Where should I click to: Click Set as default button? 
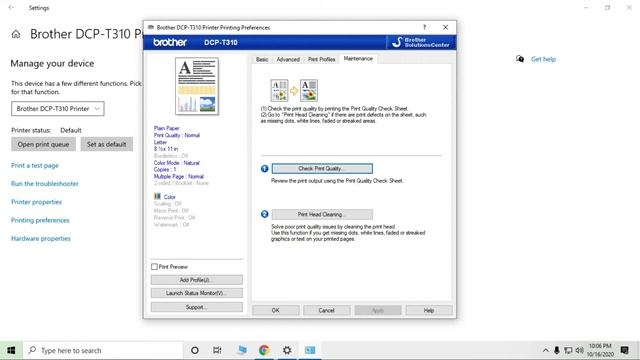[107, 144]
